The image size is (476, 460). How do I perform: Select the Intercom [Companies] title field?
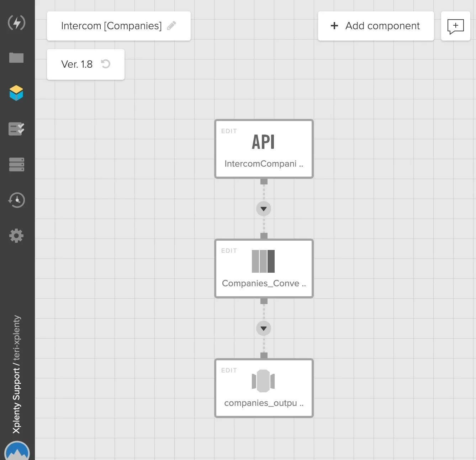click(x=111, y=26)
